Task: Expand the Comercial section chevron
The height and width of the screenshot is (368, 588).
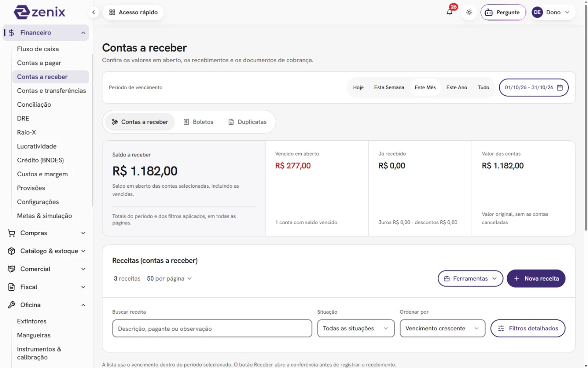Action: click(x=83, y=269)
